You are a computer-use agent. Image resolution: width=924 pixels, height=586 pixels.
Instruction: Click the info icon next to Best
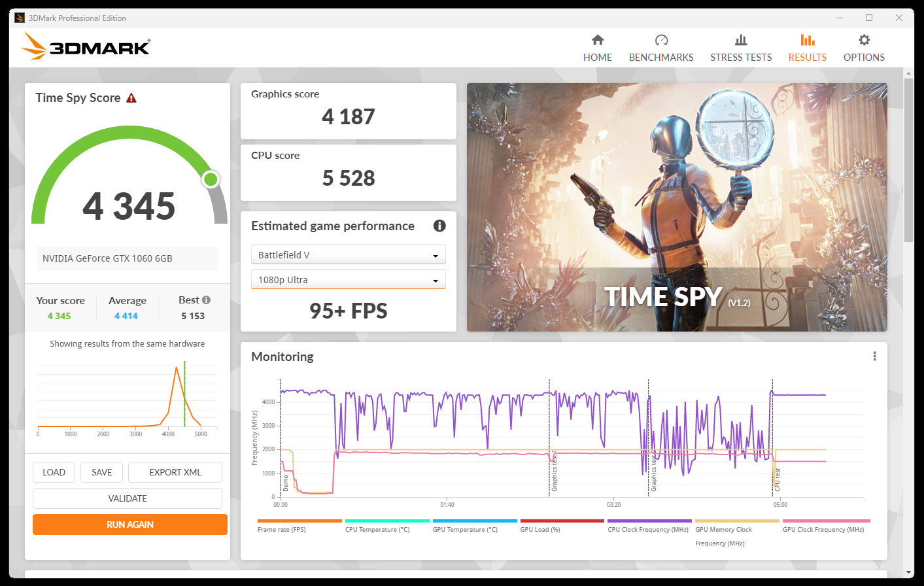(206, 300)
